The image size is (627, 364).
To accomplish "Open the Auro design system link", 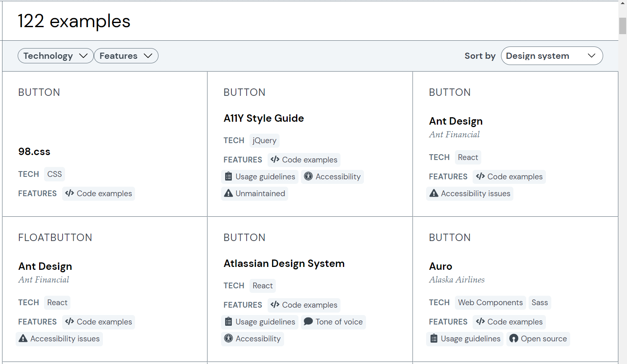I will pyautogui.click(x=441, y=267).
